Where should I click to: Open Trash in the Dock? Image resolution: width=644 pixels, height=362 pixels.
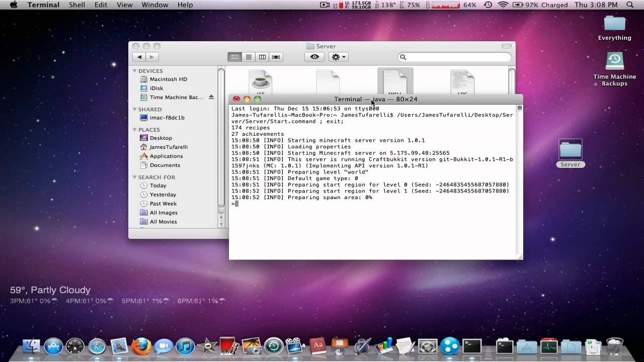(x=615, y=346)
